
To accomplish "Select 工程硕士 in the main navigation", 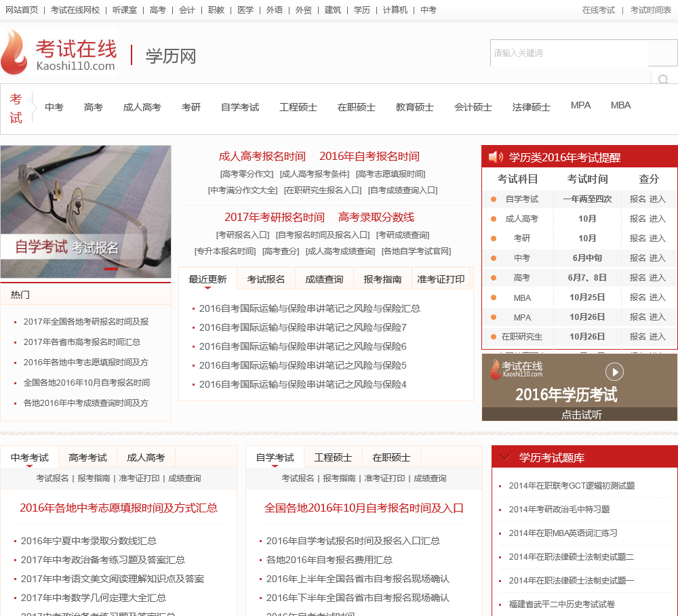I will [298, 107].
